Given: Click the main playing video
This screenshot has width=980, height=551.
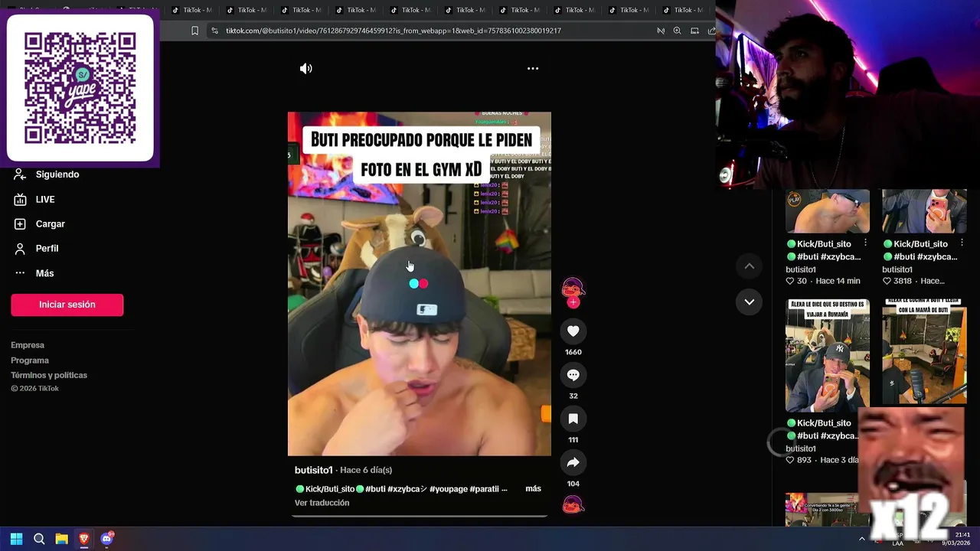Looking at the screenshot, I should (x=419, y=284).
